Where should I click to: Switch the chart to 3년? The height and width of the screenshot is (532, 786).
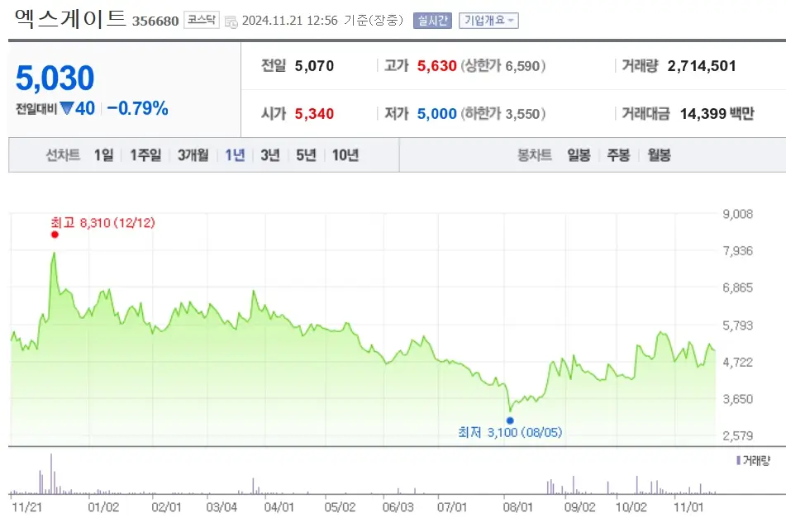click(270, 155)
